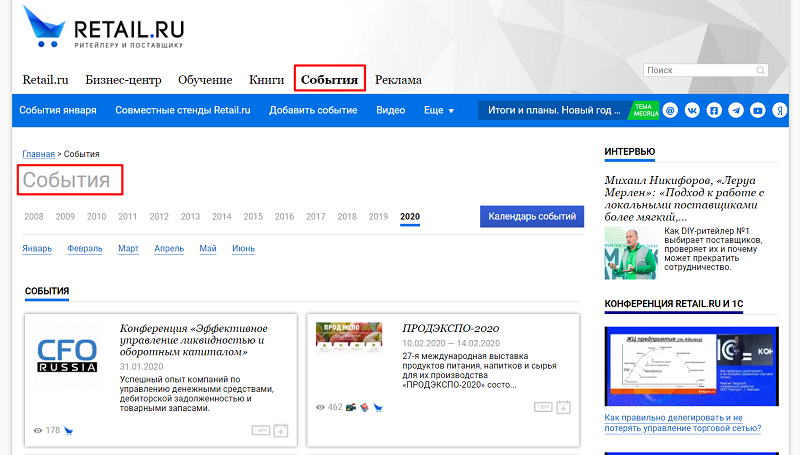Open the email @ social icon
This screenshot has height=455, width=800.
(x=670, y=110)
